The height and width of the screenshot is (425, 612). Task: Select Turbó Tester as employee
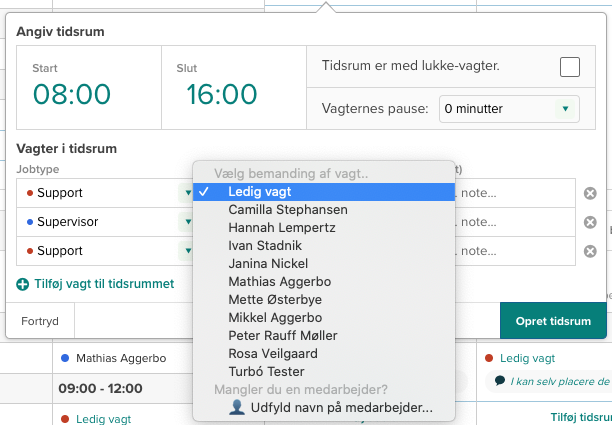(x=267, y=371)
